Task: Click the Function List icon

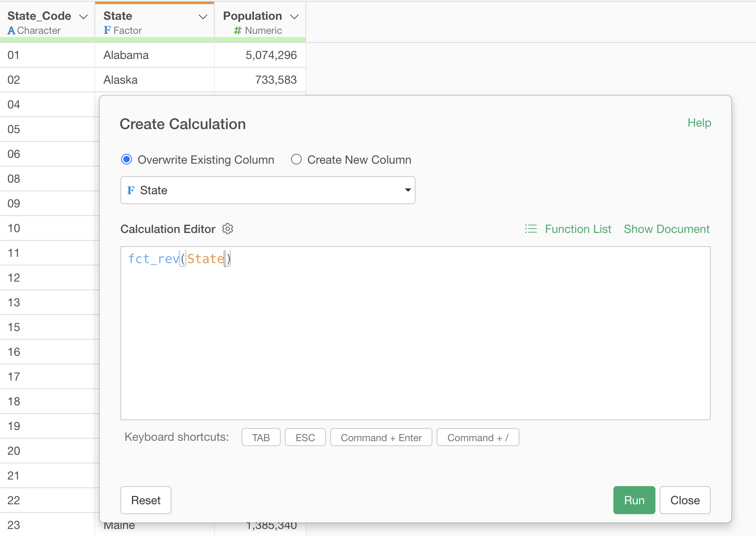Action: click(x=531, y=229)
